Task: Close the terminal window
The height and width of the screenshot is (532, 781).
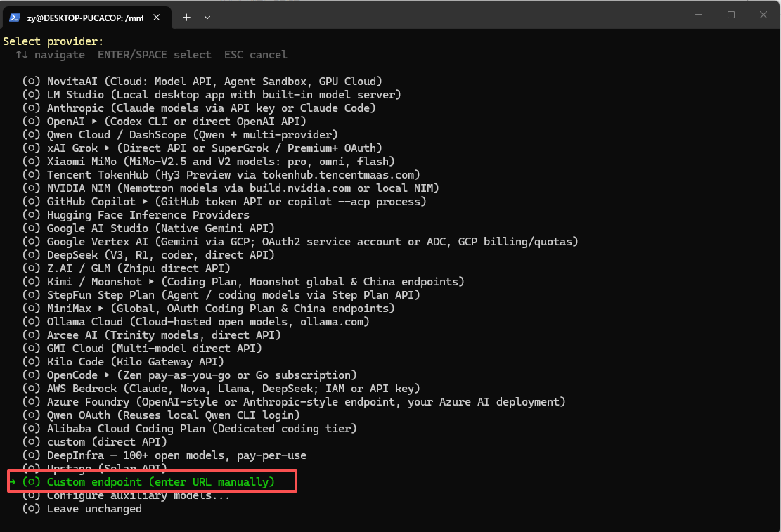Action: click(763, 15)
